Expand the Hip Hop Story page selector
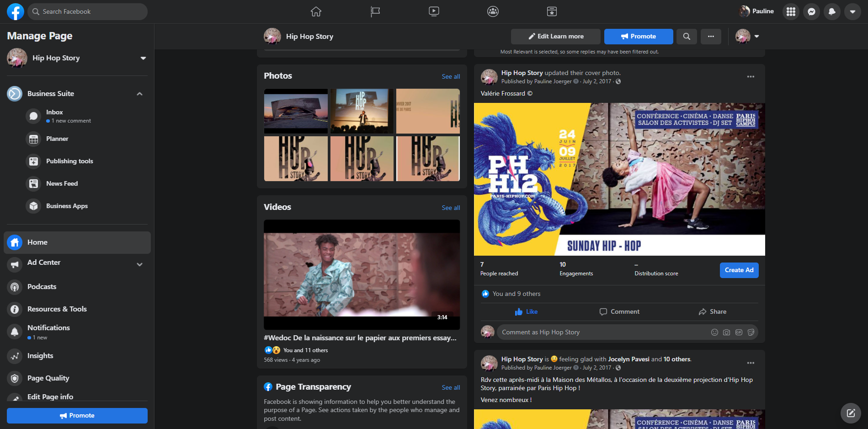 [143, 58]
